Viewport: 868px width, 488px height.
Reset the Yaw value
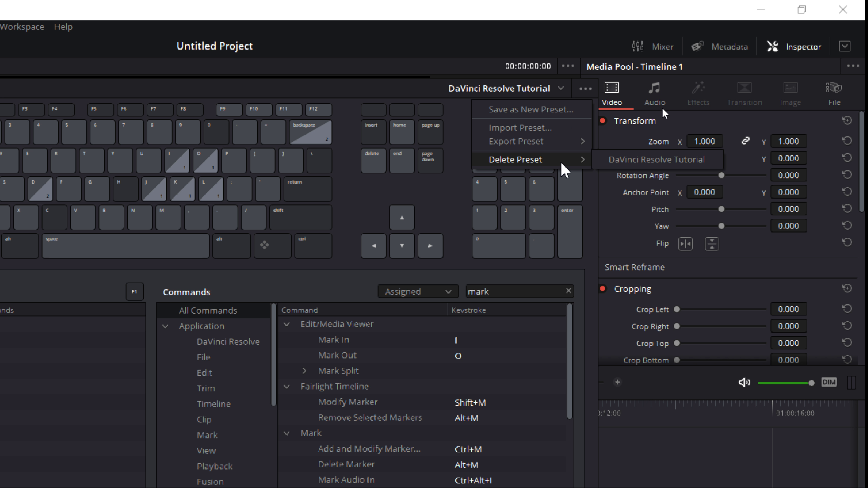point(847,225)
